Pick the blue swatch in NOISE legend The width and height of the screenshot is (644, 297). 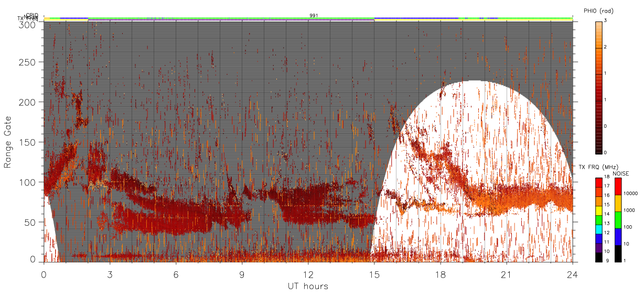pos(617,237)
